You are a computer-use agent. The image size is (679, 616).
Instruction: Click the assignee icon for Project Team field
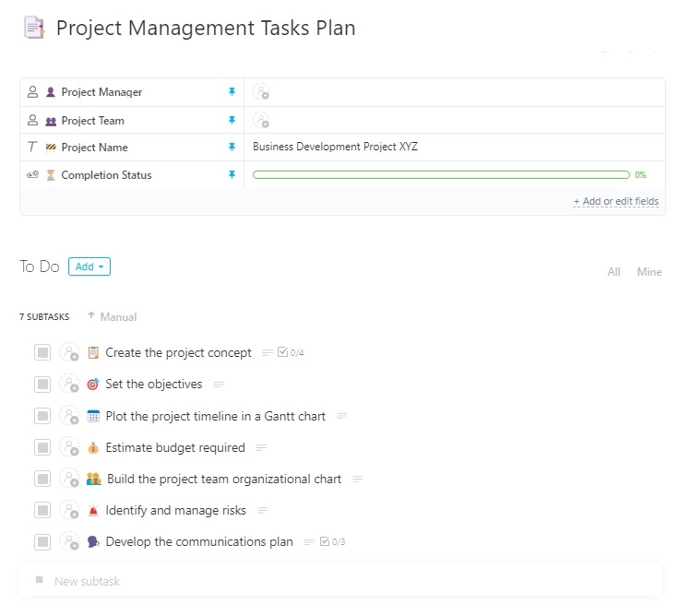pyautogui.click(x=261, y=121)
